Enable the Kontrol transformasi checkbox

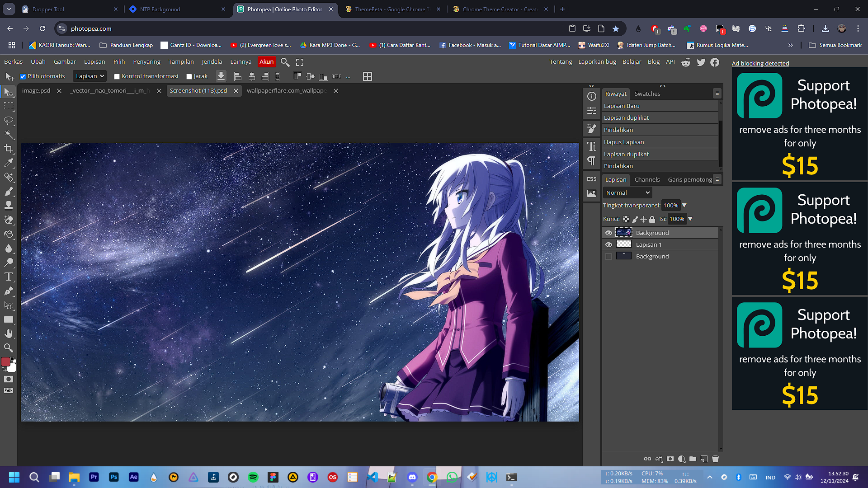[117, 76]
